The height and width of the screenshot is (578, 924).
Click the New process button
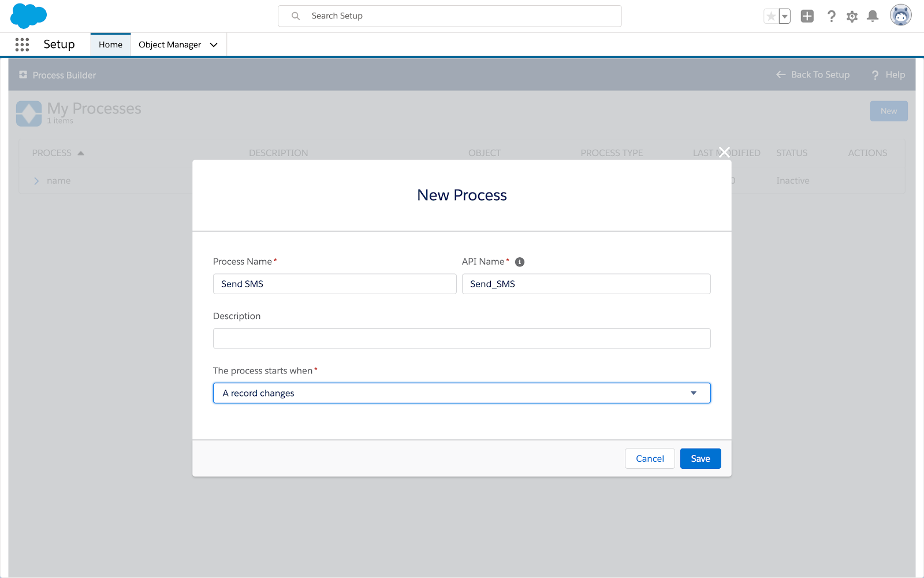(x=889, y=111)
